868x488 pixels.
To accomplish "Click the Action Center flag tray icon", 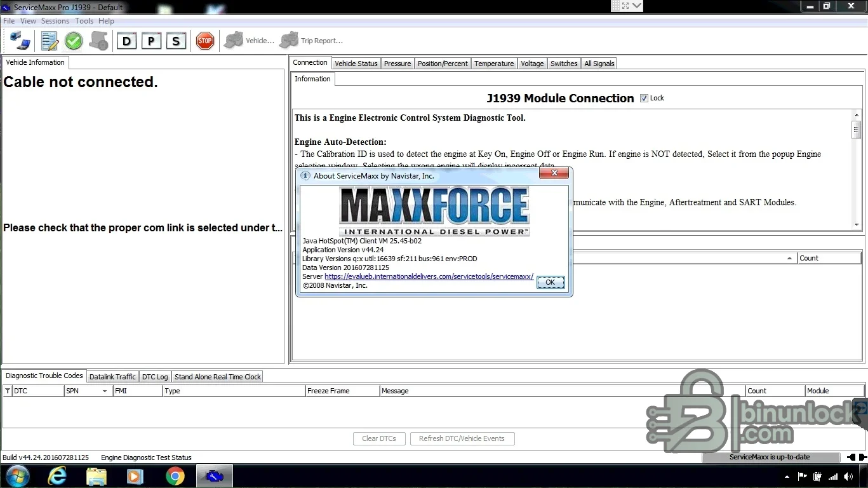I will point(803,477).
